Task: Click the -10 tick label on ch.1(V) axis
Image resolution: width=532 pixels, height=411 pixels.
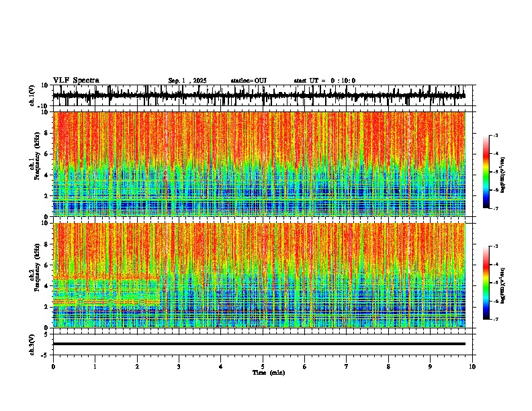Action: [44, 106]
